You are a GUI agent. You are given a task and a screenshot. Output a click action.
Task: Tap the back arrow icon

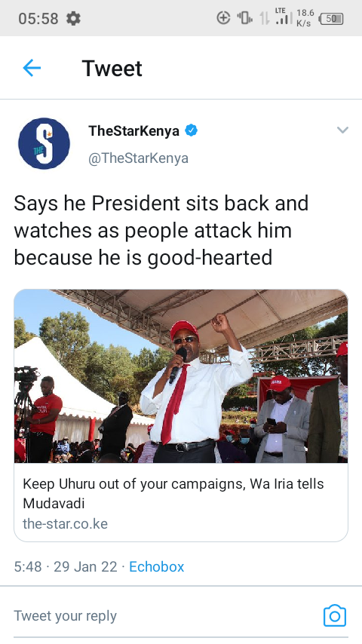click(32, 68)
